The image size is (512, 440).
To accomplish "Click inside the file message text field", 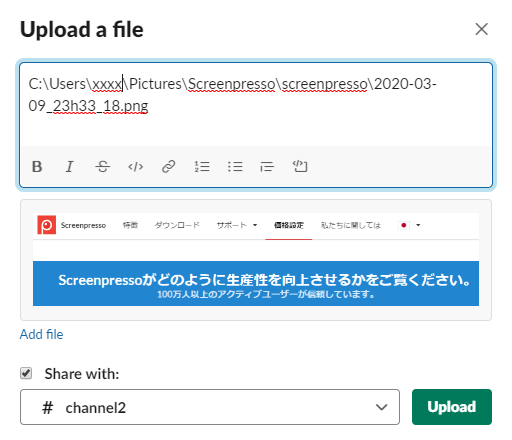I will tap(256, 104).
